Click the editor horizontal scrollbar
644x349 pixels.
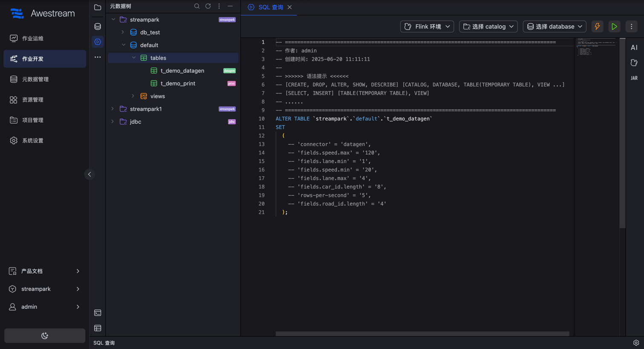pyautogui.click(x=422, y=334)
